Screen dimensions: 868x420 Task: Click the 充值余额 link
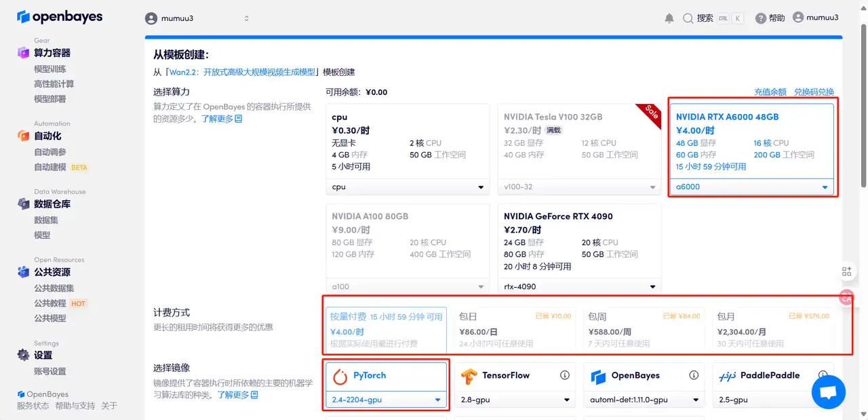[x=770, y=92]
